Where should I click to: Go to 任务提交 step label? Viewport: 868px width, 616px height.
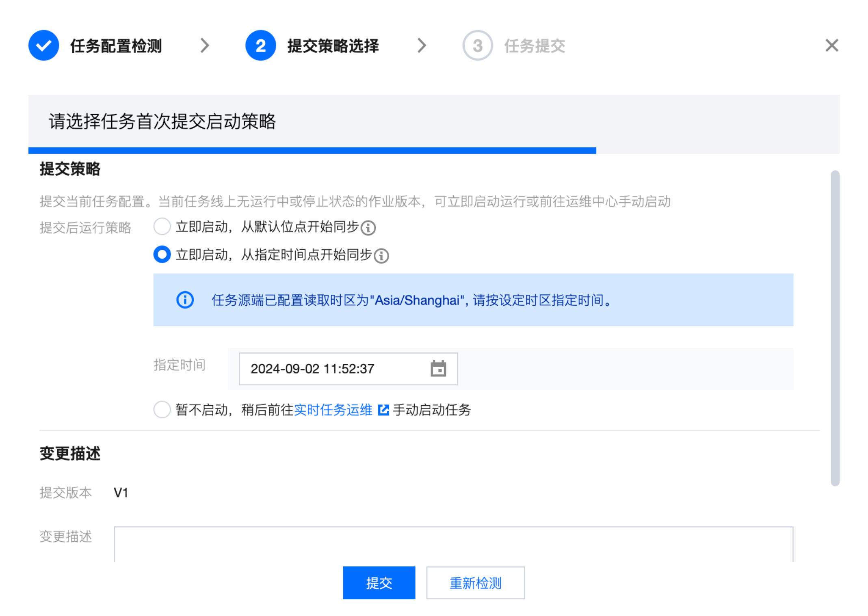point(535,46)
